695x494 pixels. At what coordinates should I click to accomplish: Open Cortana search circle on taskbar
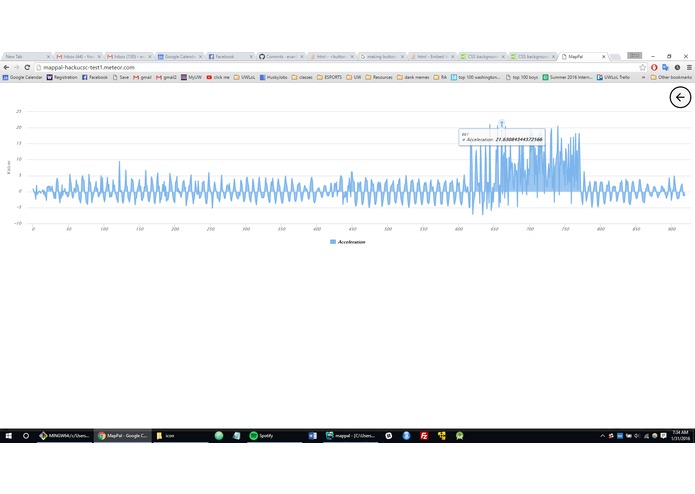[x=26, y=436]
